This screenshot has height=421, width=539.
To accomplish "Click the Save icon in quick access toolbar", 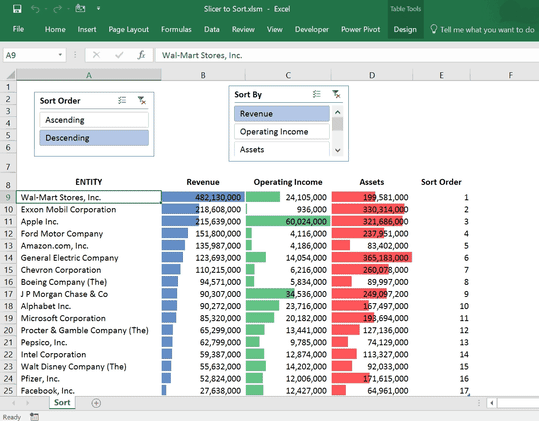I will pos(17,9).
